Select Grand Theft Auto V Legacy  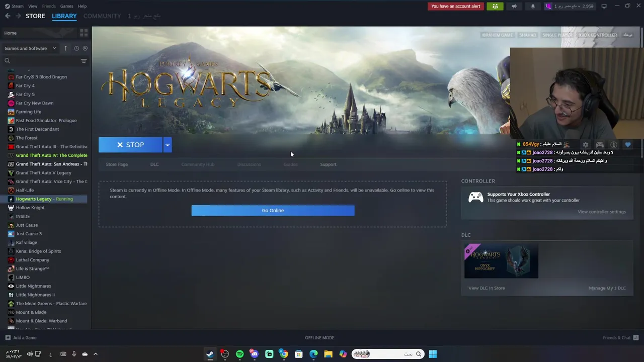47,173
